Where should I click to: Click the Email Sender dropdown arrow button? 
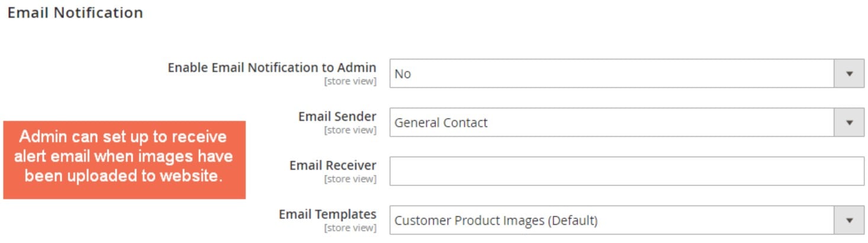[x=849, y=123]
